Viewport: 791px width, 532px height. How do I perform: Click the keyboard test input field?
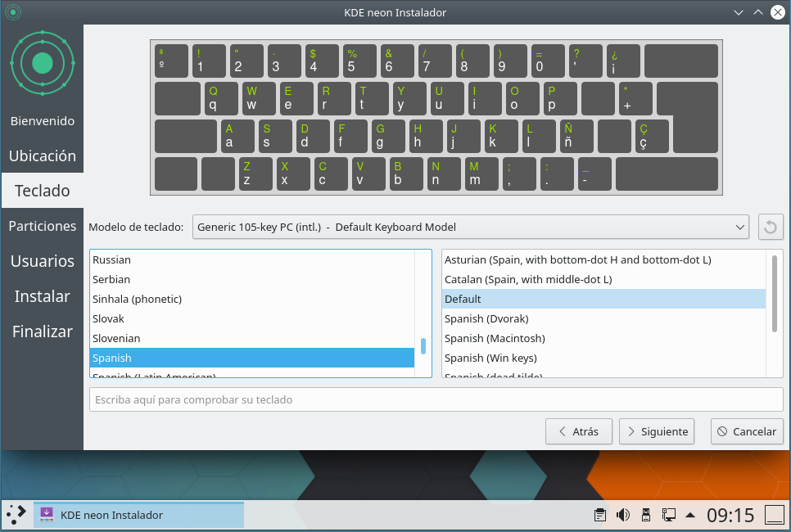436,399
